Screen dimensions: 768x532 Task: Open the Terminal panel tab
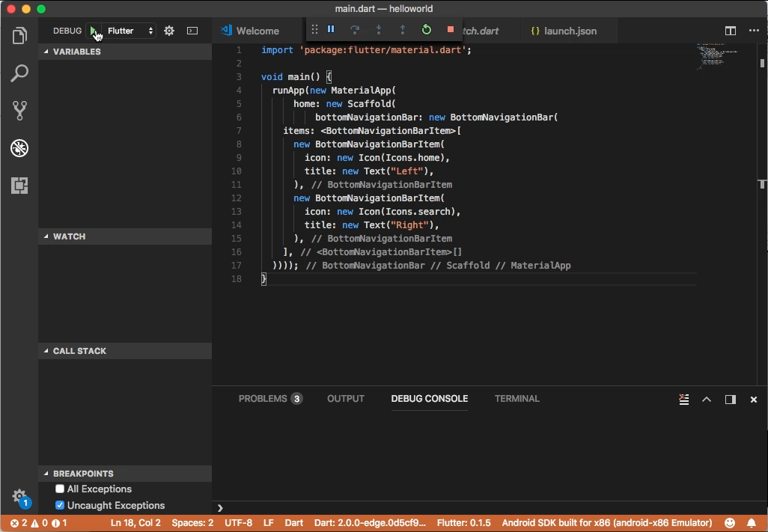(516, 399)
